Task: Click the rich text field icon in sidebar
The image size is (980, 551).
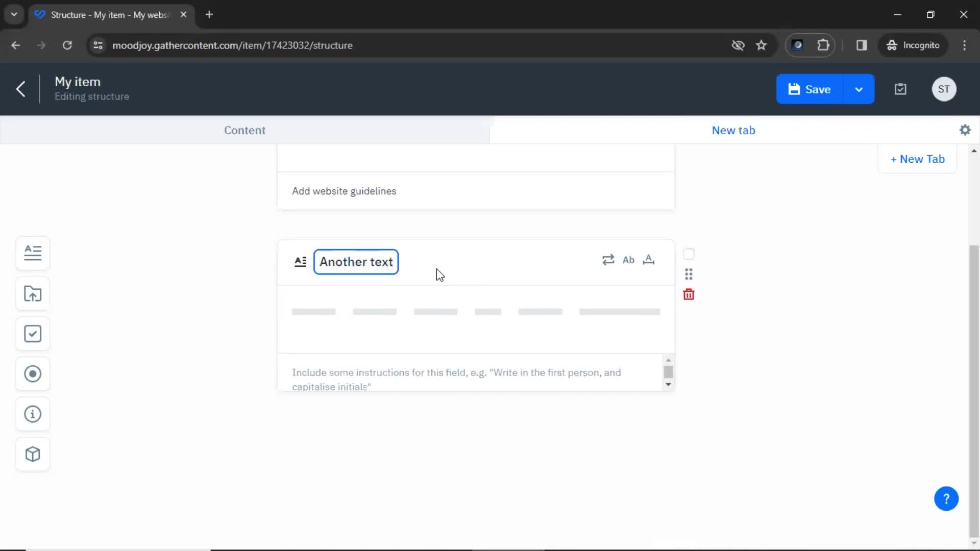Action: (x=33, y=253)
